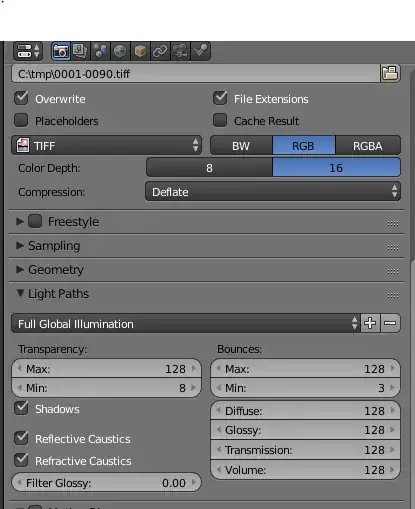This screenshot has width=415, height=509.
Task: Set Color Depth to 8
Action: point(209,168)
